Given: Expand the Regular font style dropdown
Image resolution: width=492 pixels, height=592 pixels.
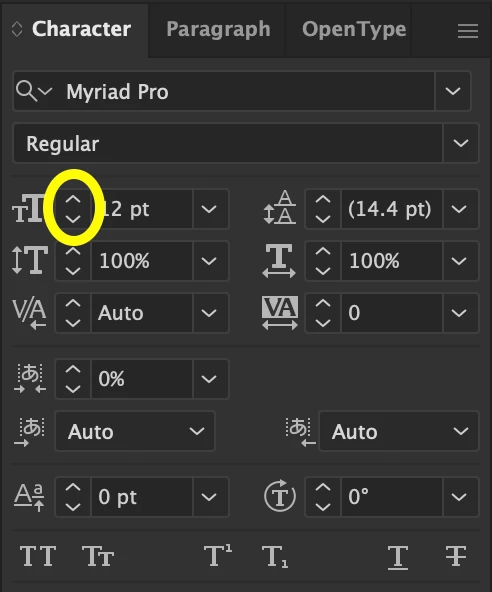Looking at the screenshot, I should [461, 143].
